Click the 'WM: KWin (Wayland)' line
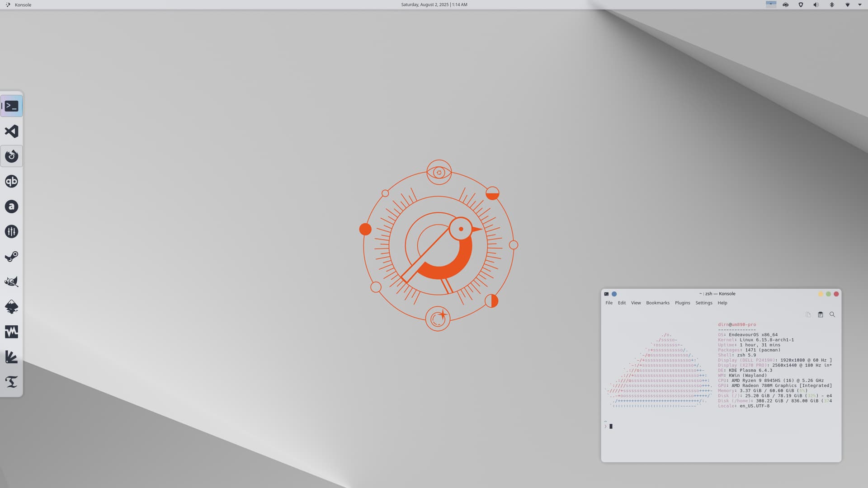This screenshot has height=488, width=868. coord(742,375)
